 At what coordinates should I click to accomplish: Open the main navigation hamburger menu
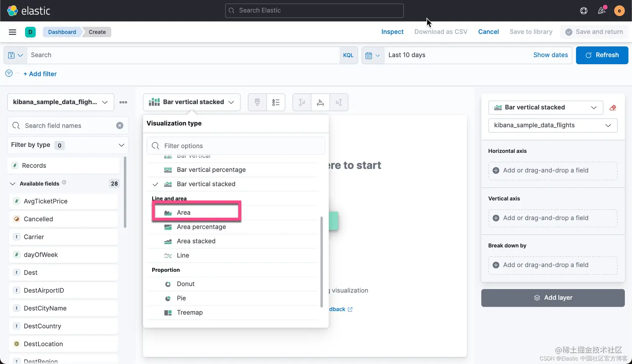[x=13, y=32]
